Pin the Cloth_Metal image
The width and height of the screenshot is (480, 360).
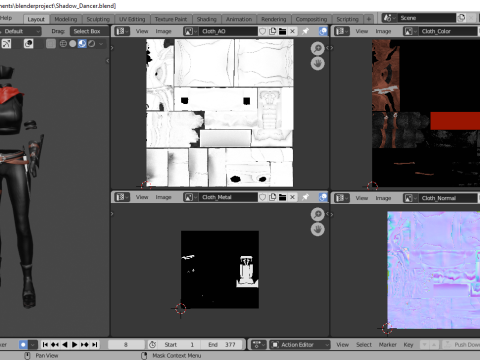[x=305, y=197]
